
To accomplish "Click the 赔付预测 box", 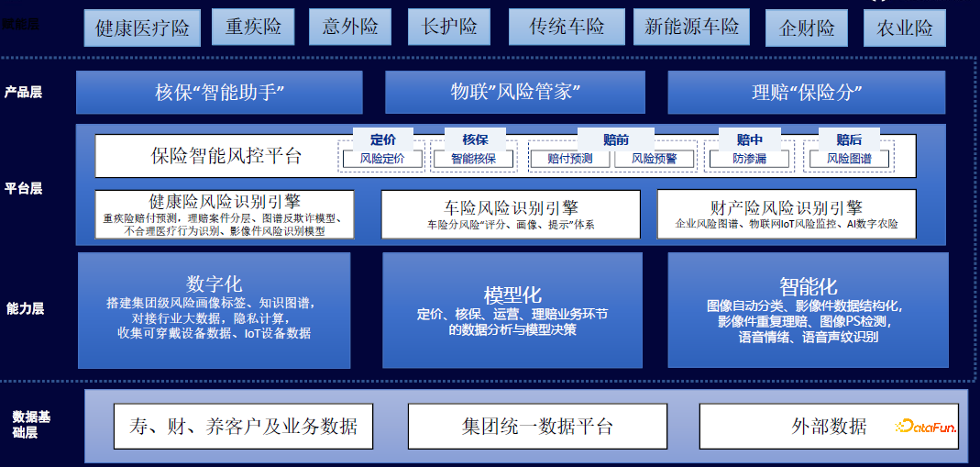I will tap(569, 159).
